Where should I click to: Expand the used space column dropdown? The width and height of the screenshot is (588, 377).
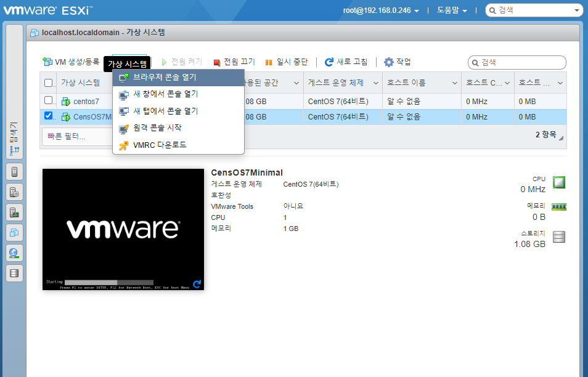pos(296,83)
